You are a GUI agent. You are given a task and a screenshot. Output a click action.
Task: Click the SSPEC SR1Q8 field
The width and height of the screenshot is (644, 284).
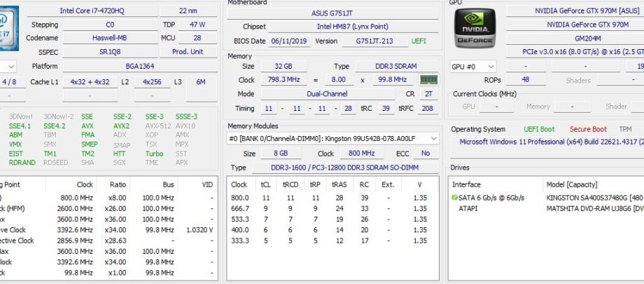110,51
